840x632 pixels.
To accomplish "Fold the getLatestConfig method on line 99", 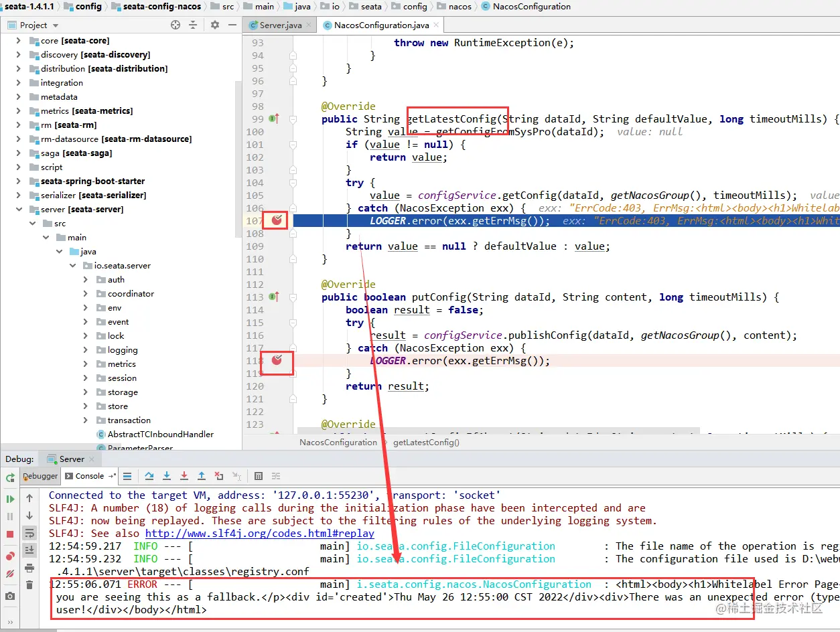I will [x=293, y=119].
